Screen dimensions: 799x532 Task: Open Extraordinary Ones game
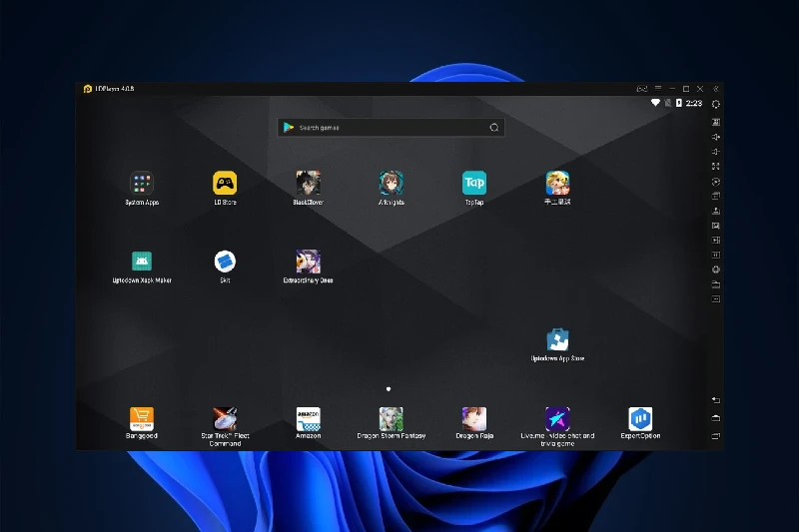tap(309, 263)
